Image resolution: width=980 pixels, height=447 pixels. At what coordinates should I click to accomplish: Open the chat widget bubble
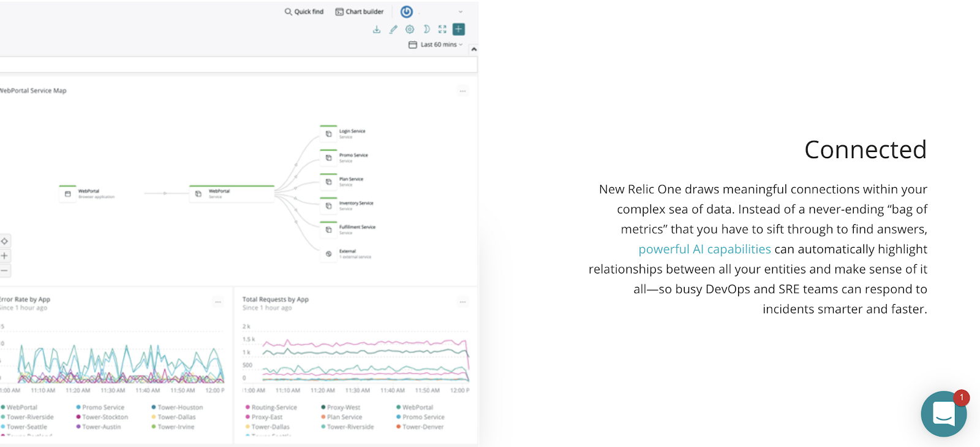click(x=944, y=414)
